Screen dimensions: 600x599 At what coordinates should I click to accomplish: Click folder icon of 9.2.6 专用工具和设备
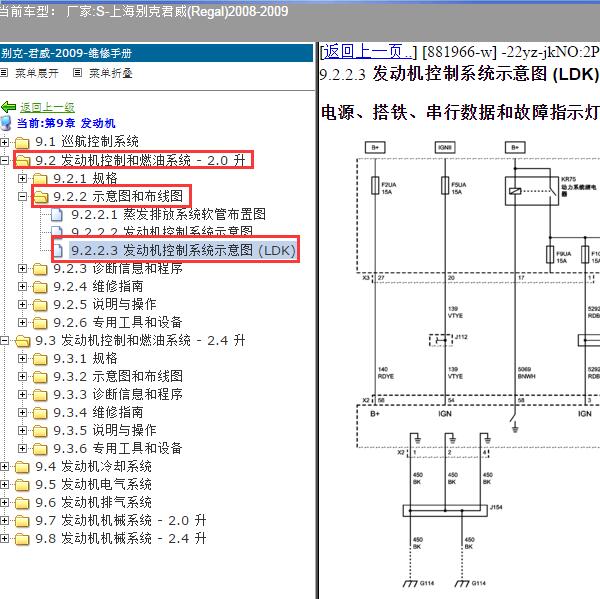[x=40, y=323]
